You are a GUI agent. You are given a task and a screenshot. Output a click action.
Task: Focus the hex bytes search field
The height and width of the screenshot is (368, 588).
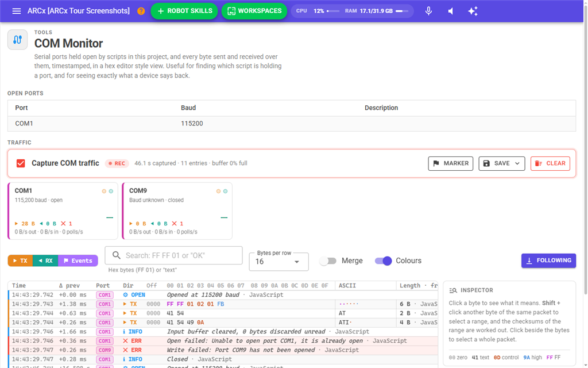tap(173, 255)
